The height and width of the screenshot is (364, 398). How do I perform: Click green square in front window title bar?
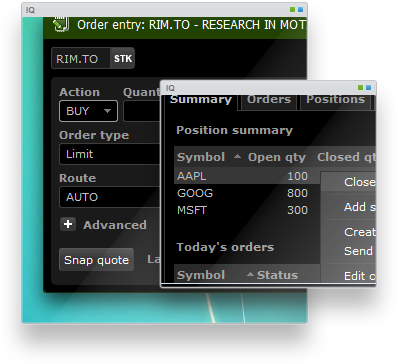(x=360, y=88)
